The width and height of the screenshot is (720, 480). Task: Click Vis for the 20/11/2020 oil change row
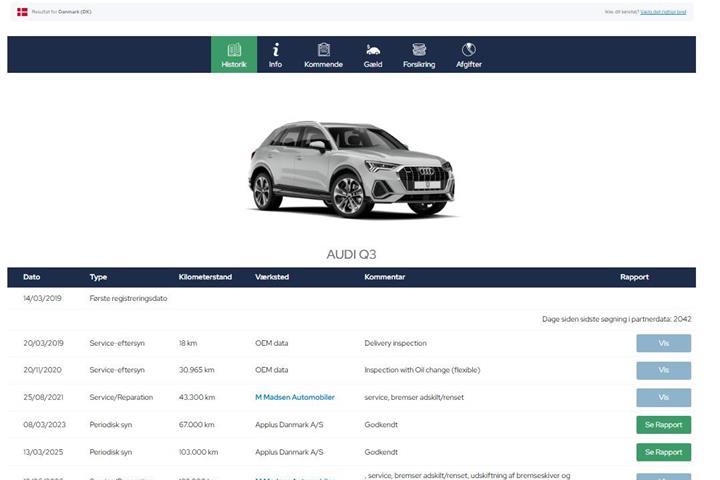[663, 370]
